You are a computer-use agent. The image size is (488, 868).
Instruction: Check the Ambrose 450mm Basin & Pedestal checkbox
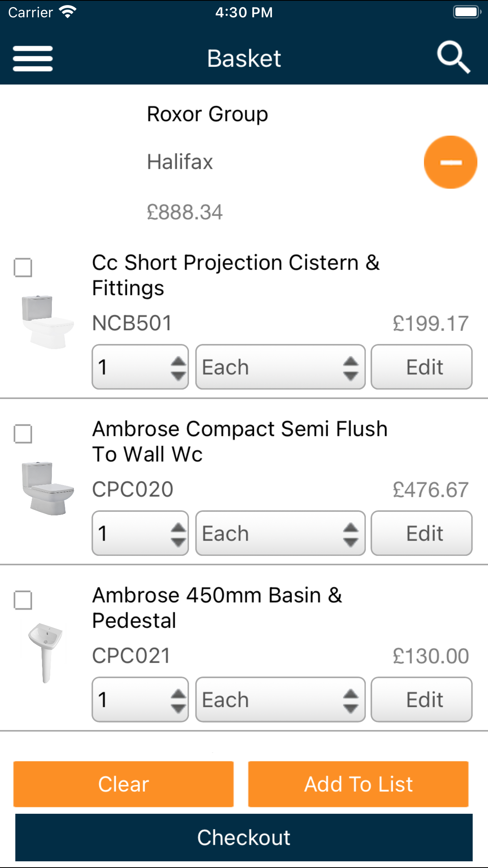click(23, 600)
